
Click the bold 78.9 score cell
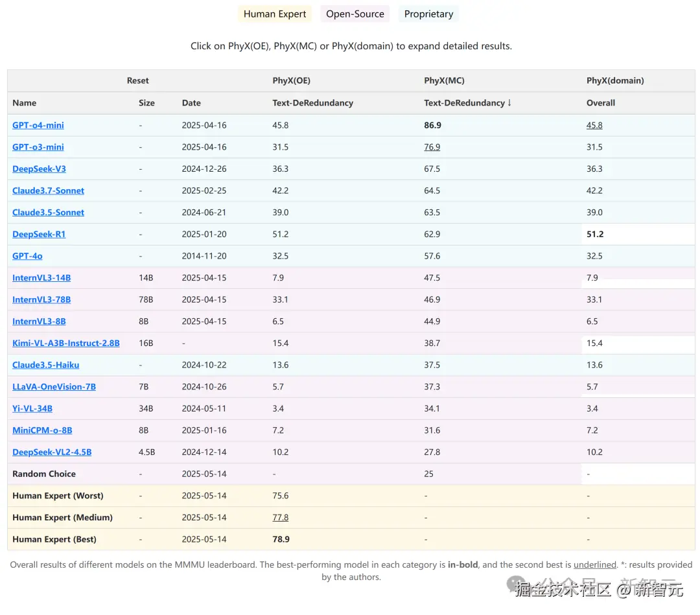pyautogui.click(x=281, y=540)
